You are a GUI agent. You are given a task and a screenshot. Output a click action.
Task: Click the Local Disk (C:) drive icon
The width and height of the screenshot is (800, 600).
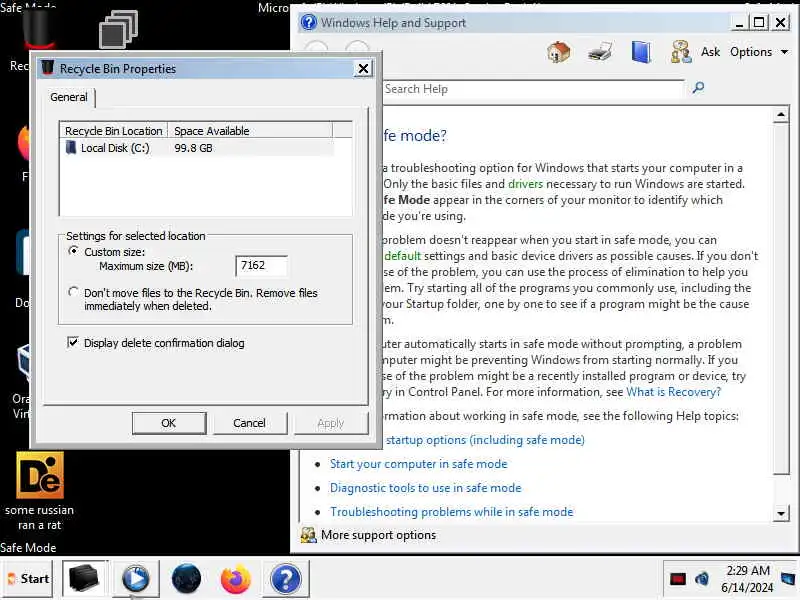coord(71,148)
